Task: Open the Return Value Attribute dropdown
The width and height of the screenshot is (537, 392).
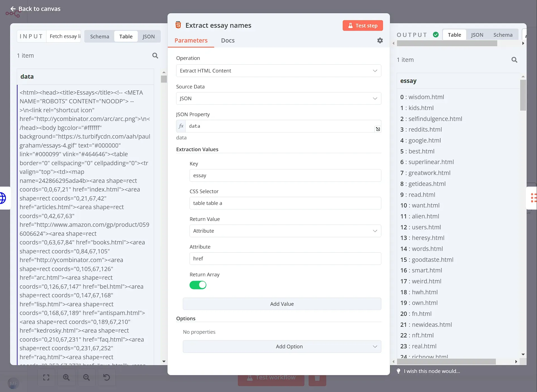Action: tap(285, 231)
